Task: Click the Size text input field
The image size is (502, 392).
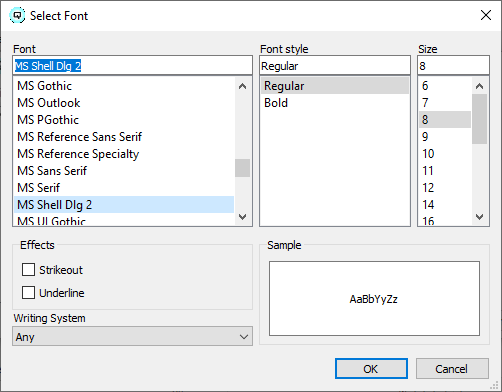Action: pyautogui.click(x=453, y=66)
